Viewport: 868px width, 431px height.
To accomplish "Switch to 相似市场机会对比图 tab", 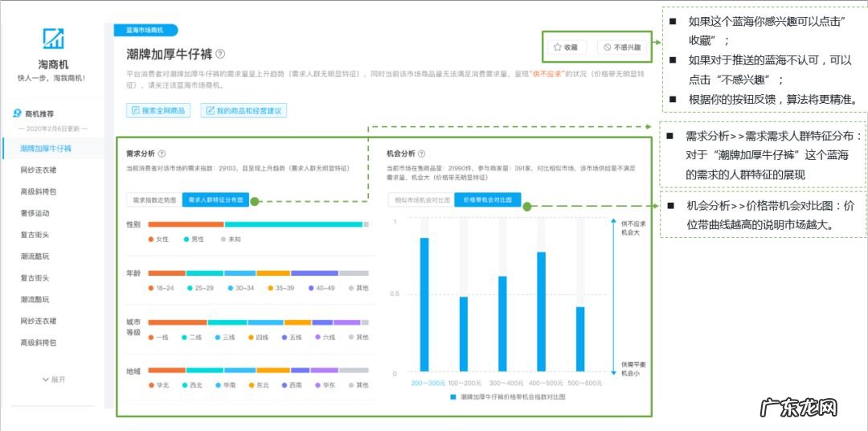I will [420, 199].
